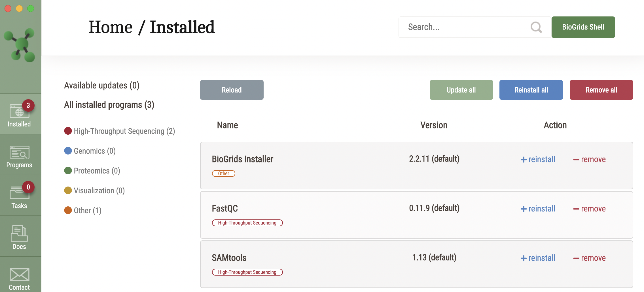Viewport: 644px width, 292px height.
Task: Reinstall the BioGrids Installer
Action: 538,159
